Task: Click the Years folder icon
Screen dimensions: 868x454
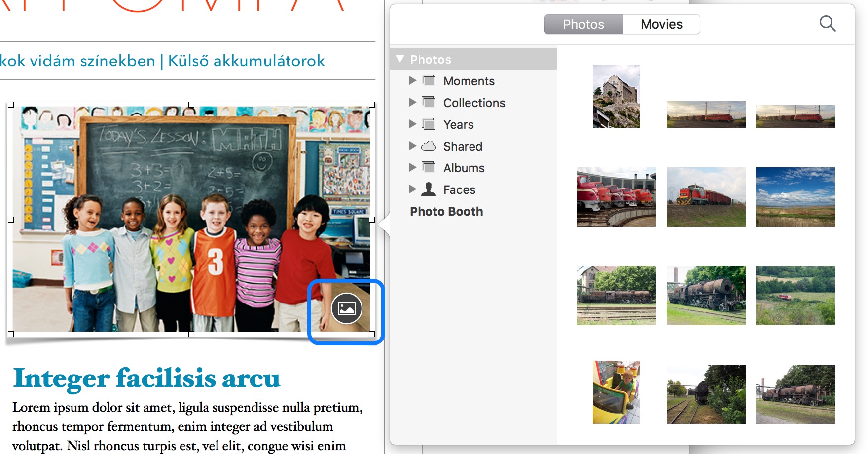Action: (x=429, y=124)
